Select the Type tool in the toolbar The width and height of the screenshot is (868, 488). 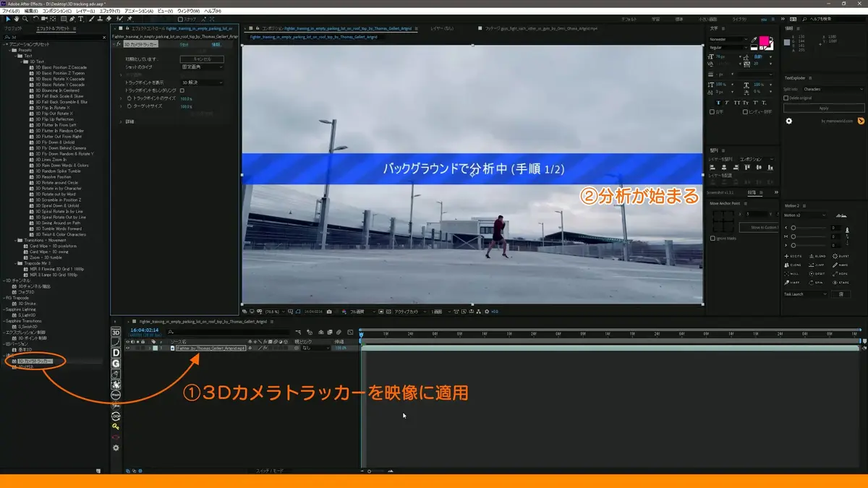coord(81,20)
